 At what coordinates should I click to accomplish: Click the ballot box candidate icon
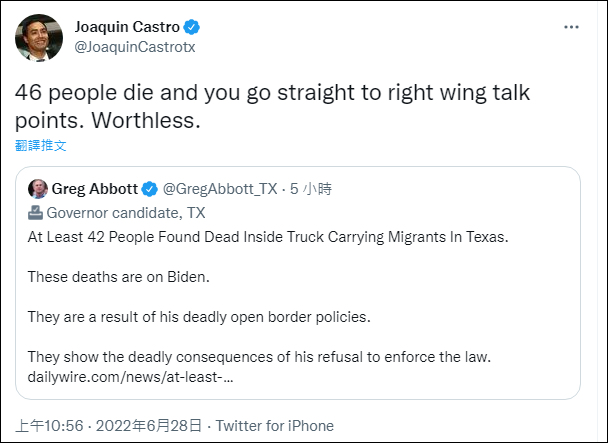coord(35,212)
